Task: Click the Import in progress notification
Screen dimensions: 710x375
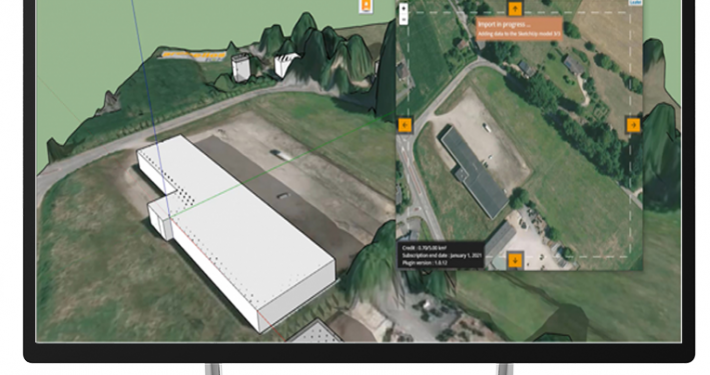Action: 519,29
